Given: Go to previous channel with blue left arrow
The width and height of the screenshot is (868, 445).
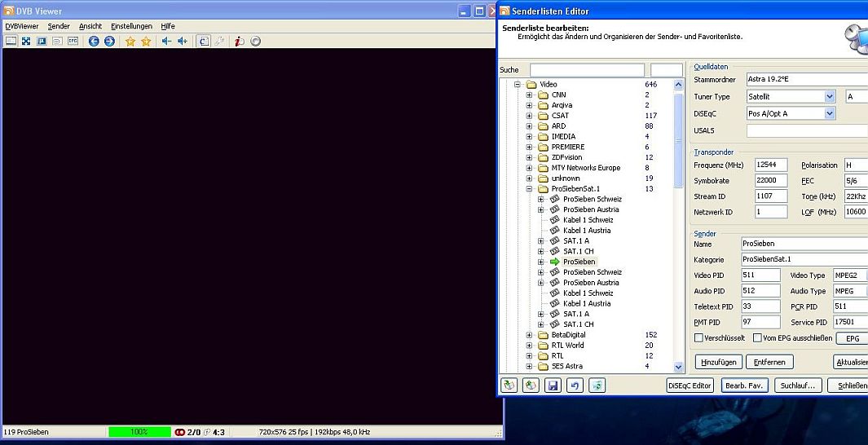Looking at the screenshot, I should [94, 41].
